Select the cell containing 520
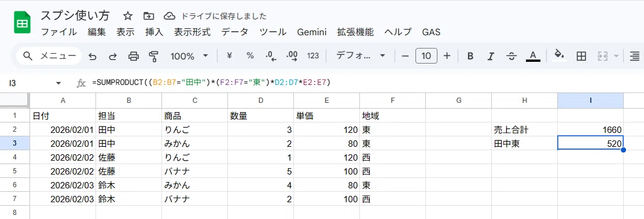 click(590, 143)
